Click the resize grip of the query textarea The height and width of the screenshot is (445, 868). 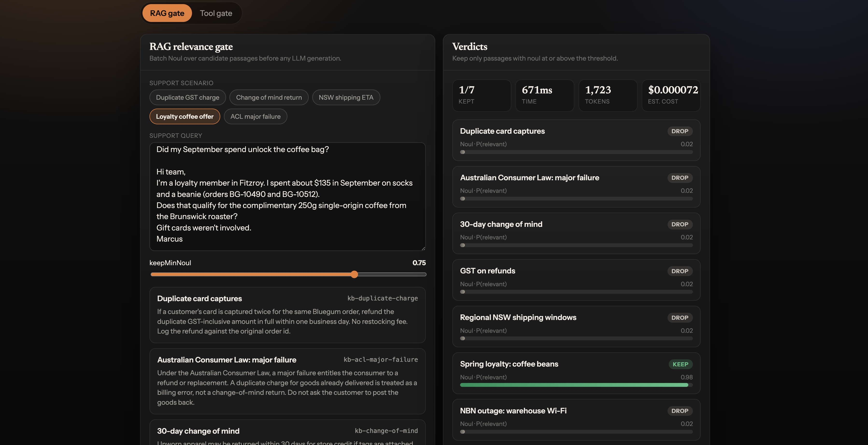(x=423, y=248)
